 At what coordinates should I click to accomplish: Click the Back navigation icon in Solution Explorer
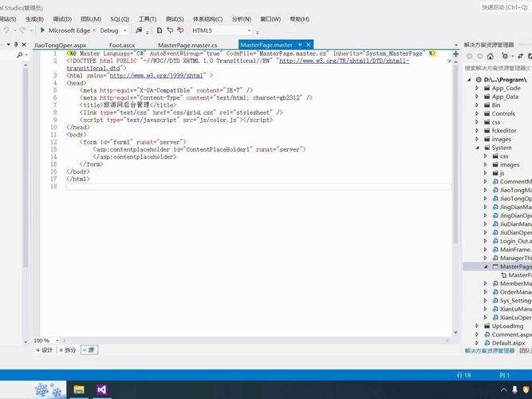(470, 57)
